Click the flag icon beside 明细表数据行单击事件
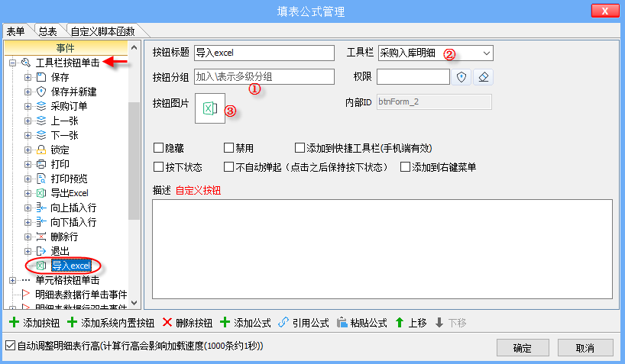This screenshot has height=364, width=625. 26,295
